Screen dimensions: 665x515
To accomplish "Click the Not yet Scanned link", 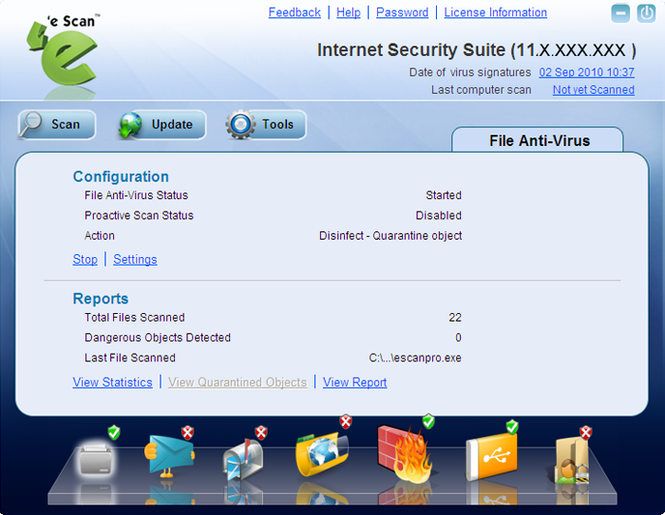I will (593, 90).
